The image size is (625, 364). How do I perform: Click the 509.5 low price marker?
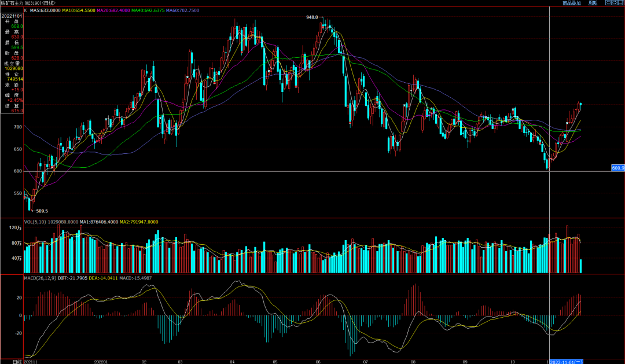tap(39, 211)
